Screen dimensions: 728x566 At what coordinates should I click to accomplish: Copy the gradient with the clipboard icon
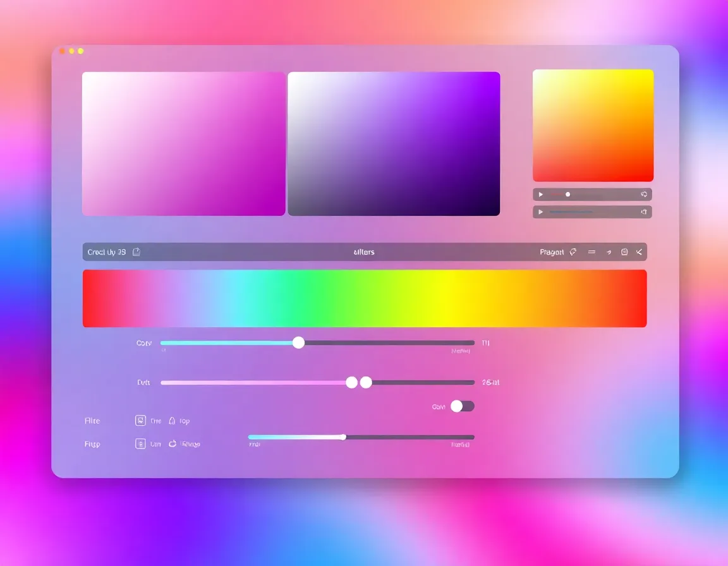pyautogui.click(x=624, y=251)
